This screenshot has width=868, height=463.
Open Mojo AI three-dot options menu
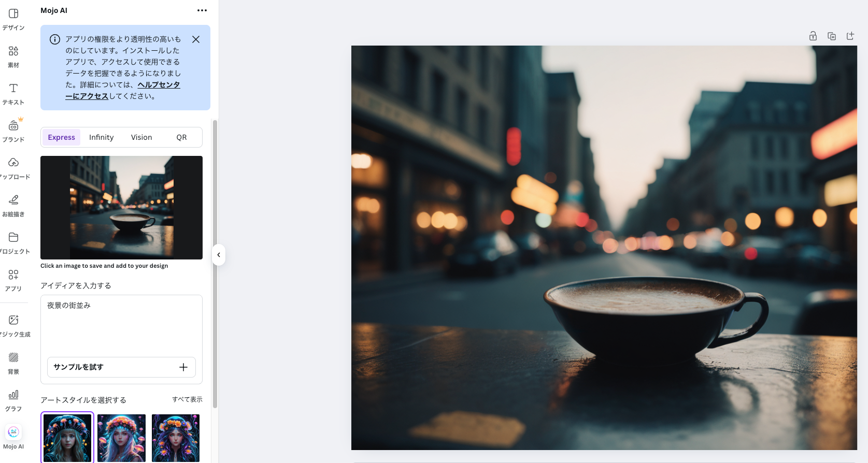coord(202,10)
